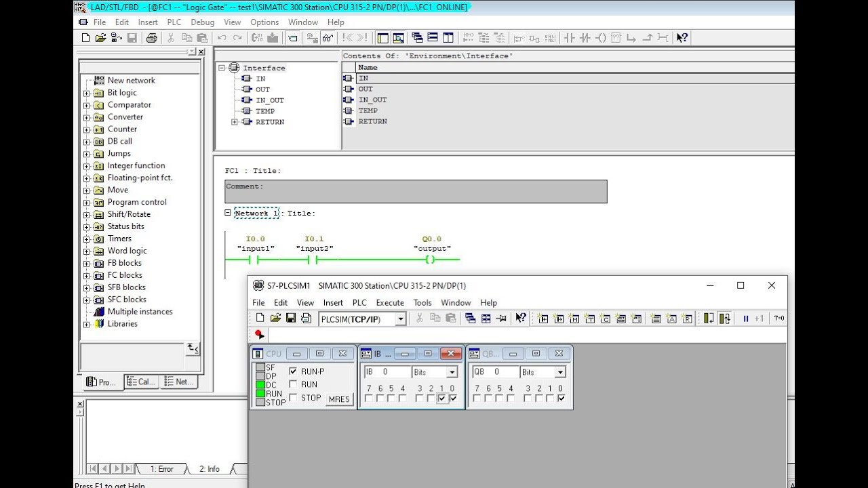868x488 pixels.
Task: Switch to the 2: Info tab
Action: pos(210,469)
